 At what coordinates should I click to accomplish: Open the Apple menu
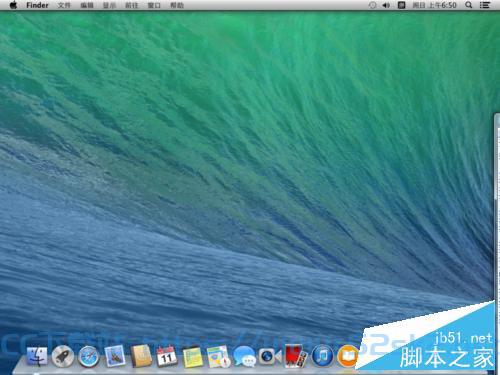click(x=13, y=5)
